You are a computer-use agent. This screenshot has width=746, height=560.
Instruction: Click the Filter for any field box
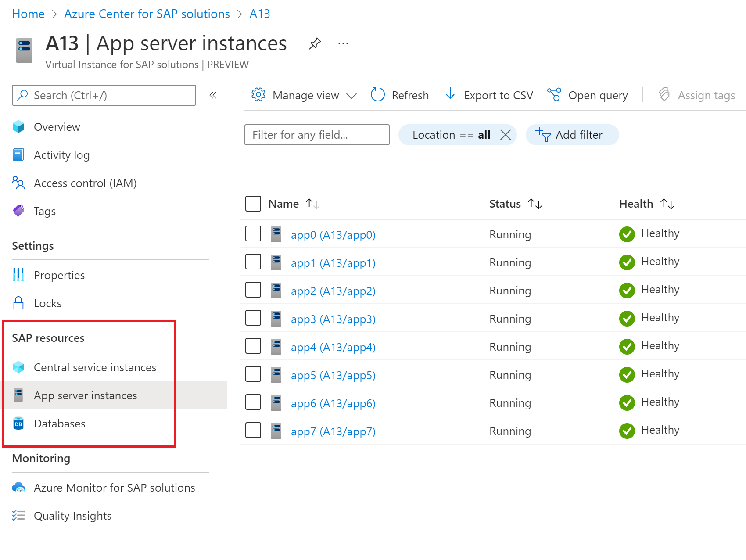pos(316,135)
